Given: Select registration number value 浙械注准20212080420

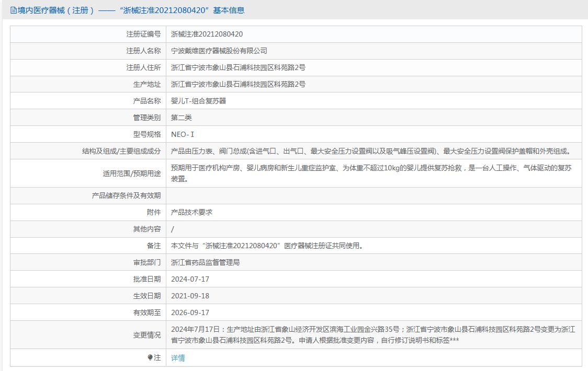Looking at the screenshot, I should [207, 34].
